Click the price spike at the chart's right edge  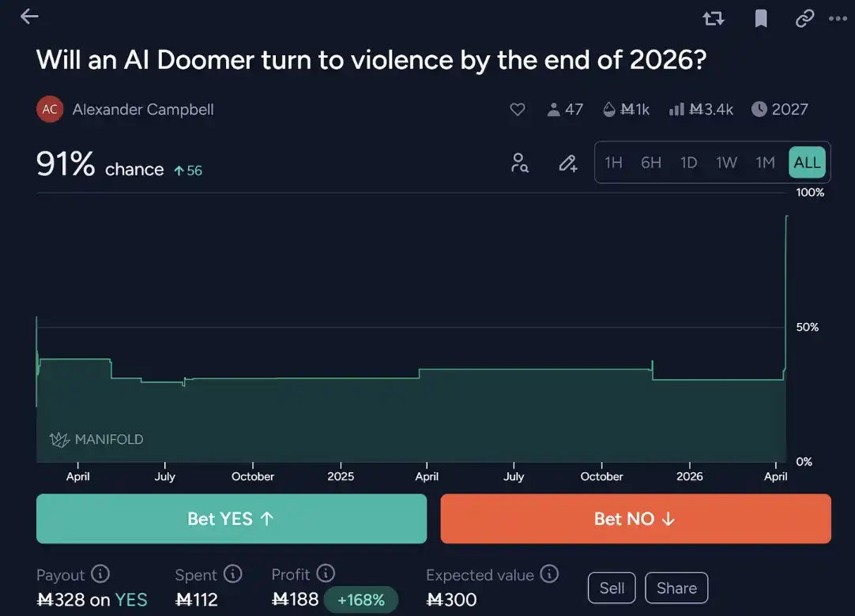(x=786, y=276)
